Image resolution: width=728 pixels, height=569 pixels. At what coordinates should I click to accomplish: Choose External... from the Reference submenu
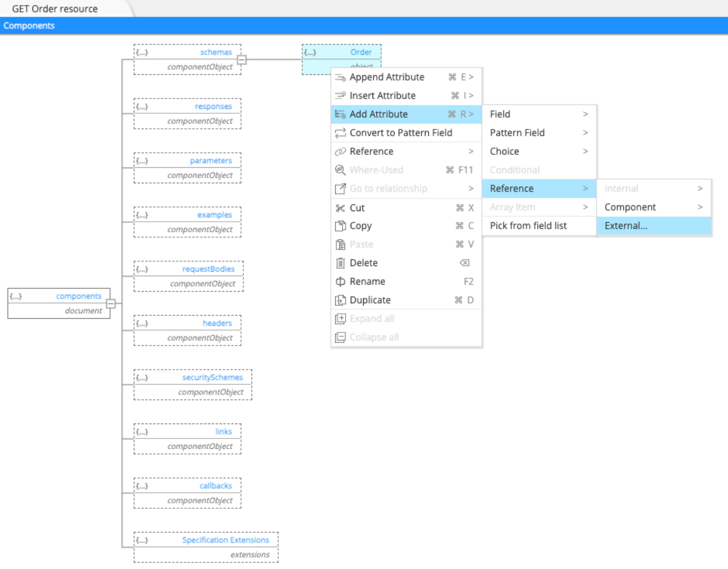[x=625, y=225]
